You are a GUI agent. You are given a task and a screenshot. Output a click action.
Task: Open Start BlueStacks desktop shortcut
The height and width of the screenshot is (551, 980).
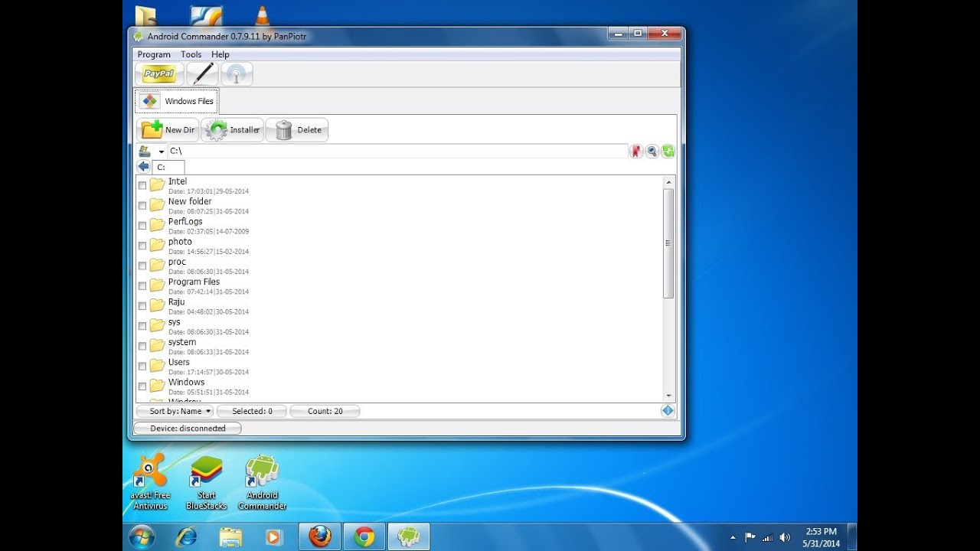pos(207,482)
